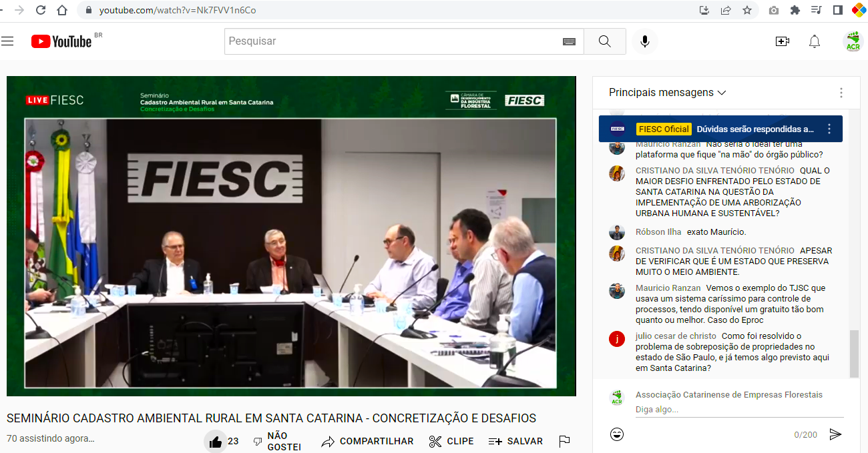Open the media control playlist icon
868x453 pixels.
pyautogui.click(x=816, y=10)
